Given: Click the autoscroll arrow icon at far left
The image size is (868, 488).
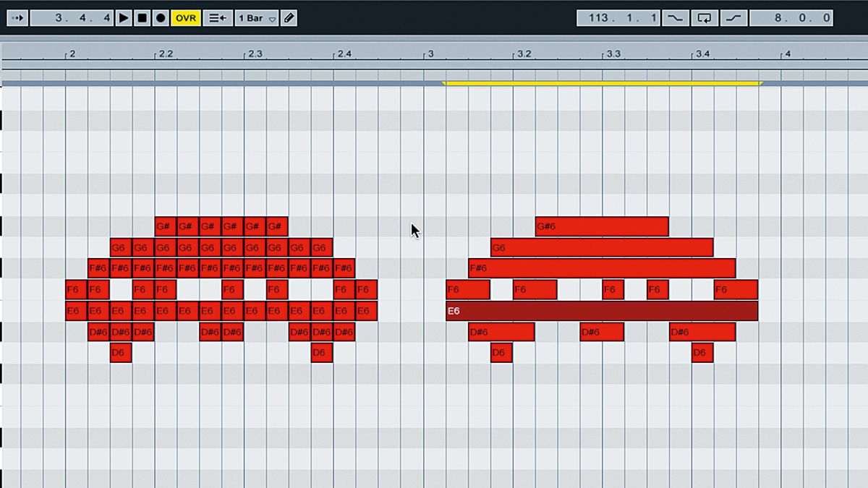Looking at the screenshot, I should (17, 17).
